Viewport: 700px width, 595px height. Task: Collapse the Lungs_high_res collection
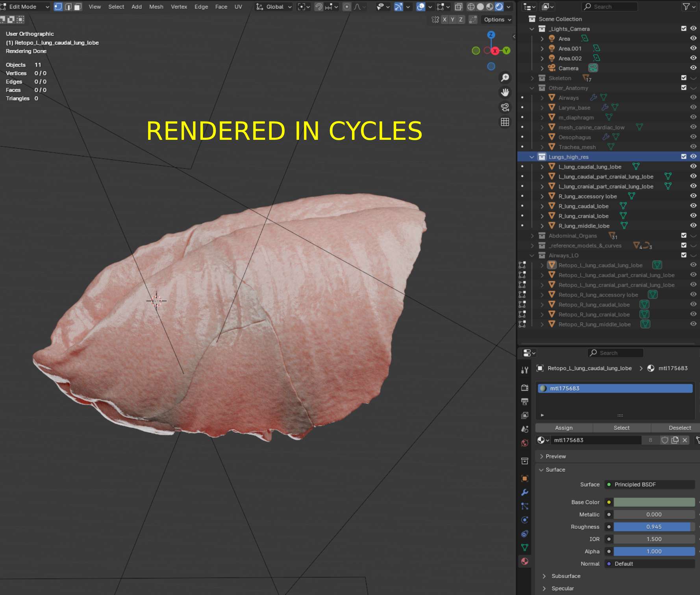point(532,157)
